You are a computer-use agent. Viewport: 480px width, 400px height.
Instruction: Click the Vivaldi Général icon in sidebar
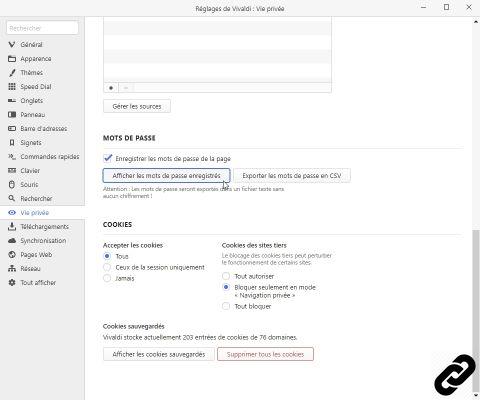click(12, 44)
